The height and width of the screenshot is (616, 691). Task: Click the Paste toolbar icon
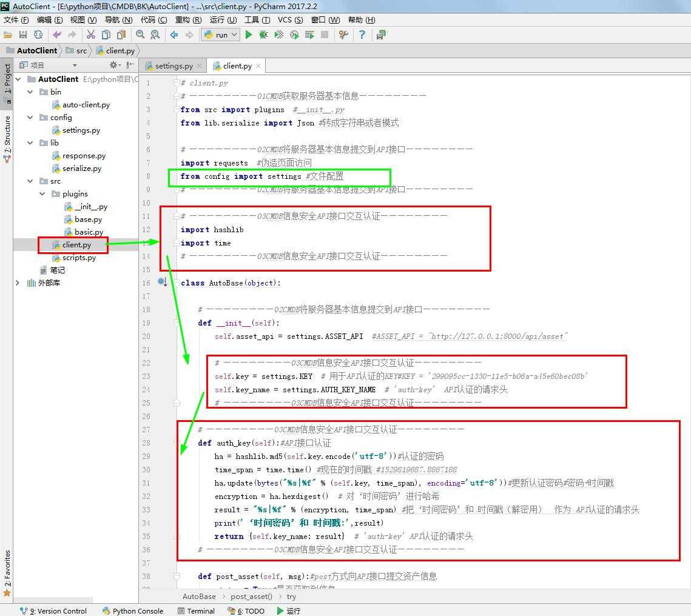[121, 35]
